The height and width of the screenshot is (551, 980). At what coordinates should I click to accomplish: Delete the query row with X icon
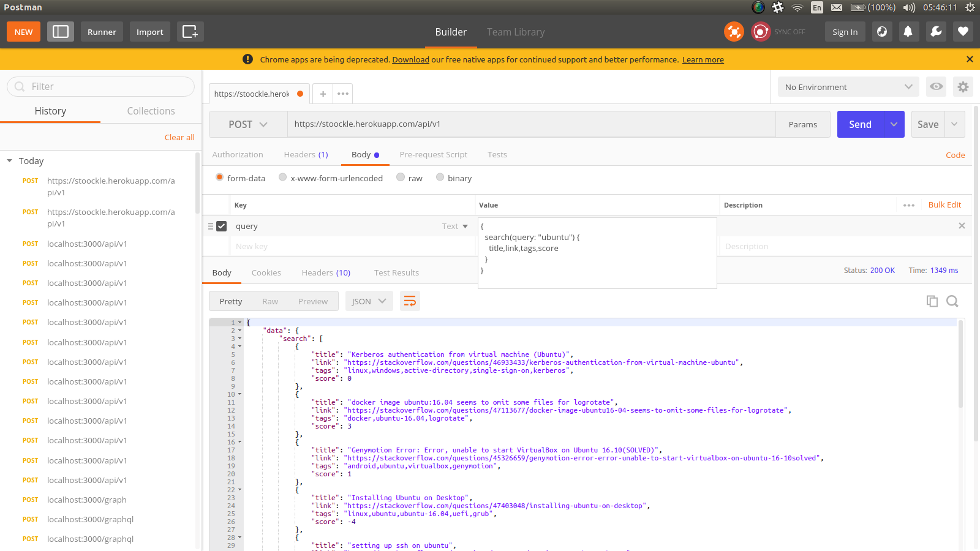click(962, 226)
